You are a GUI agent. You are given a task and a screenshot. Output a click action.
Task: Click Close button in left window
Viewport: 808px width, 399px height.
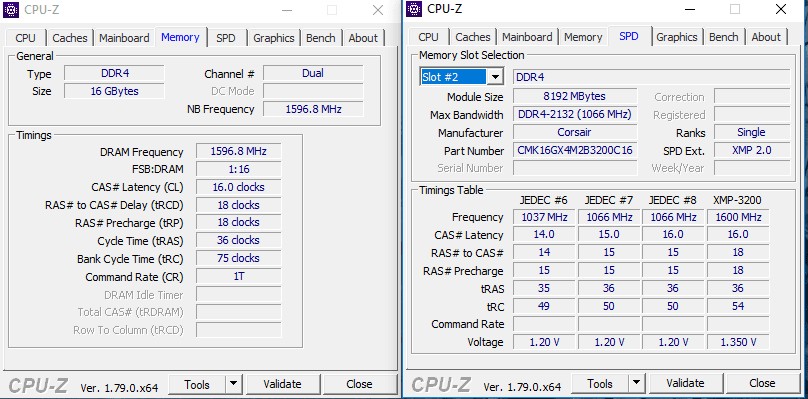coord(359,384)
